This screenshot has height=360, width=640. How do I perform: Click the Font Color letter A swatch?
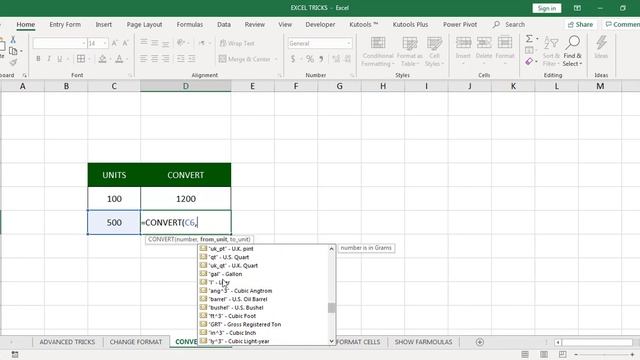119,59
